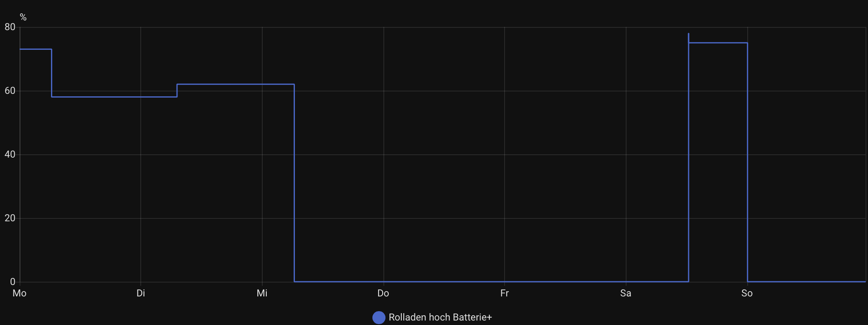
Task: Click the Di day label
Action: coord(141,293)
